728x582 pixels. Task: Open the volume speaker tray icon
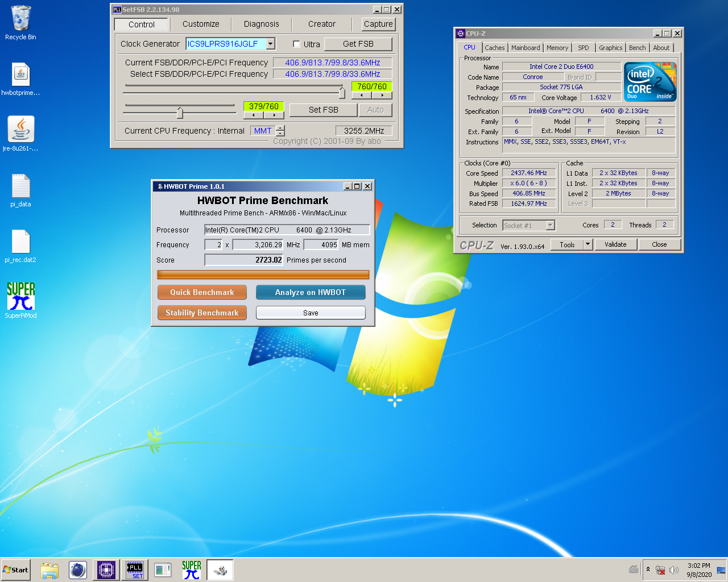coord(674,570)
